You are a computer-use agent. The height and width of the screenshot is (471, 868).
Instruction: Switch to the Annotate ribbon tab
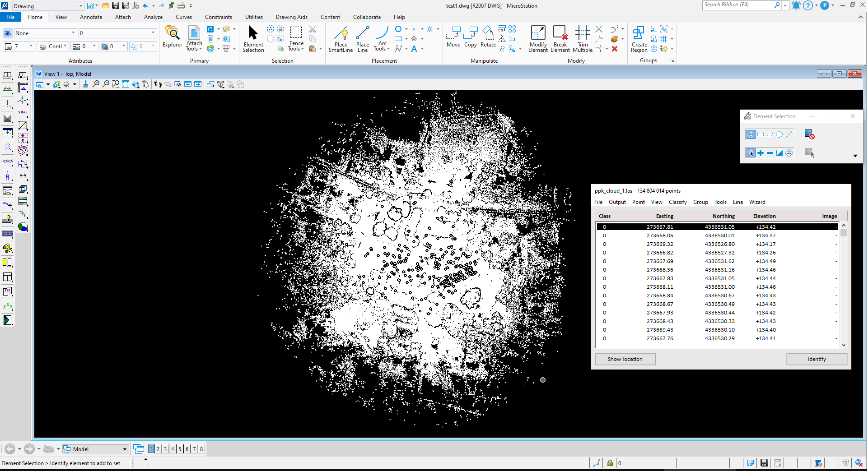[91, 17]
